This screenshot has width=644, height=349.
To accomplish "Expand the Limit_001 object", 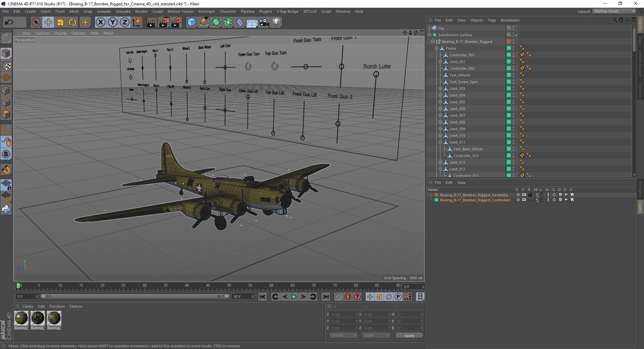I will [440, 62].
